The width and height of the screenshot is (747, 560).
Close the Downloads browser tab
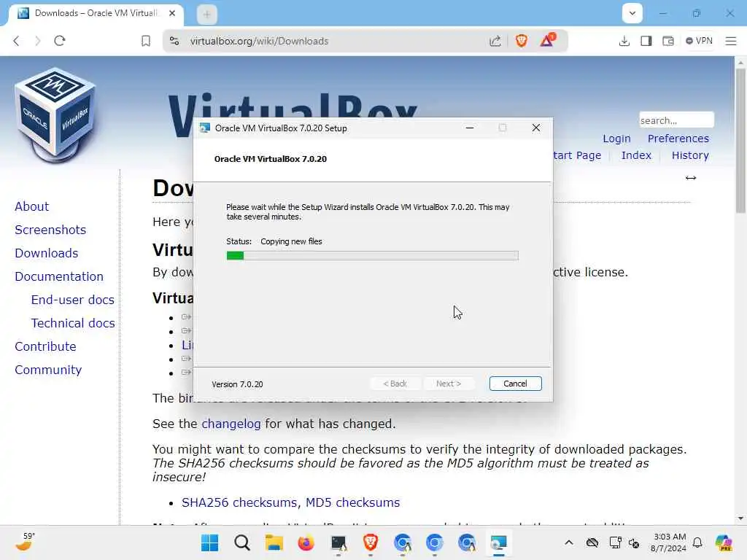point(172,13)
